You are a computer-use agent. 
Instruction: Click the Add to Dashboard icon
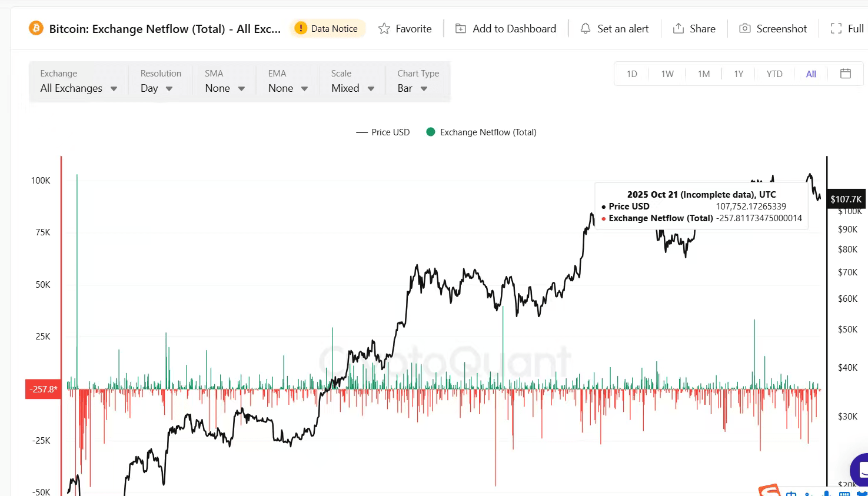coord(461,29)
